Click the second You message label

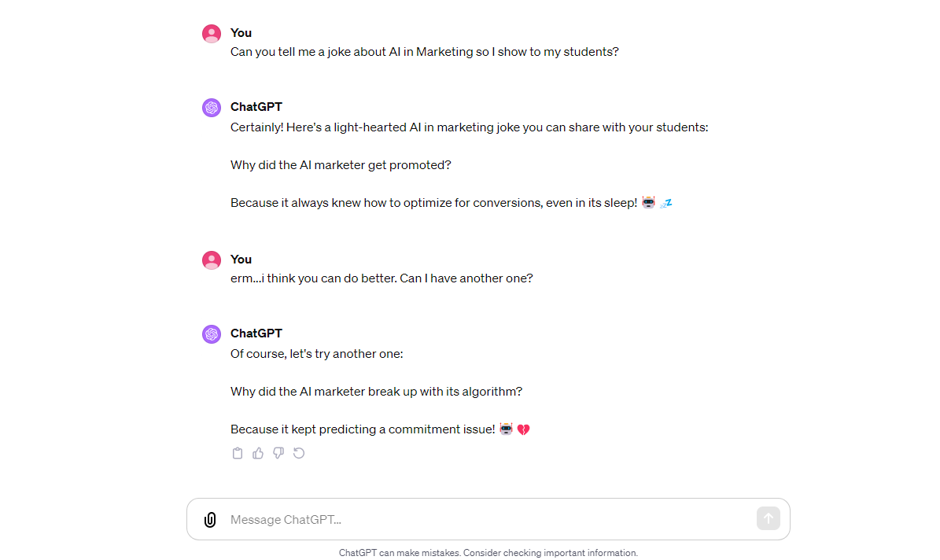coord(240,260)
